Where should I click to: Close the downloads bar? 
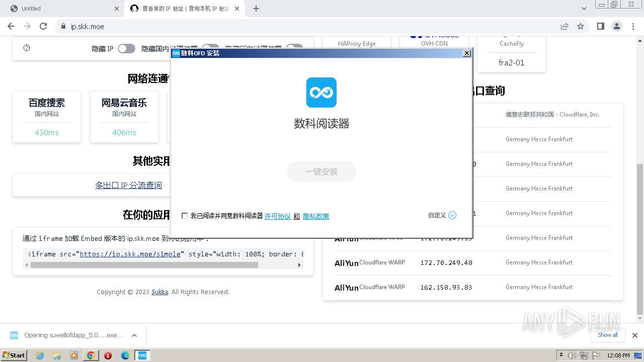(x=635, y=335)
